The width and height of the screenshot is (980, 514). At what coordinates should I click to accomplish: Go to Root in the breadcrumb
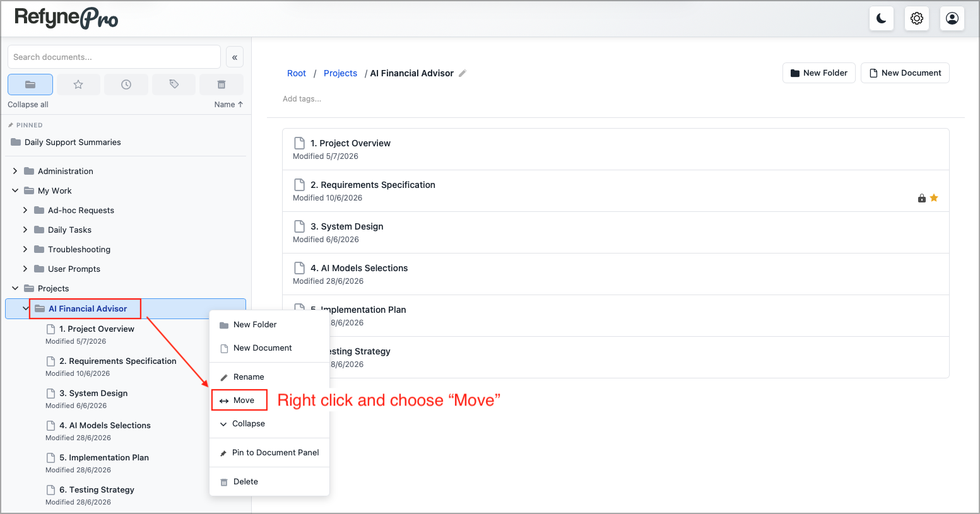pos(297,73)
